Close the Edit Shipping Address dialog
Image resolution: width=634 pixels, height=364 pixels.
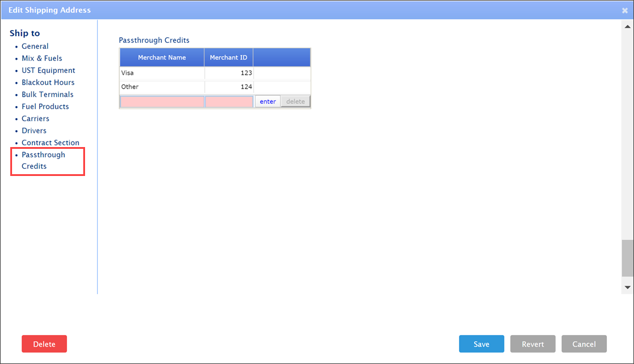pos(625,10)
